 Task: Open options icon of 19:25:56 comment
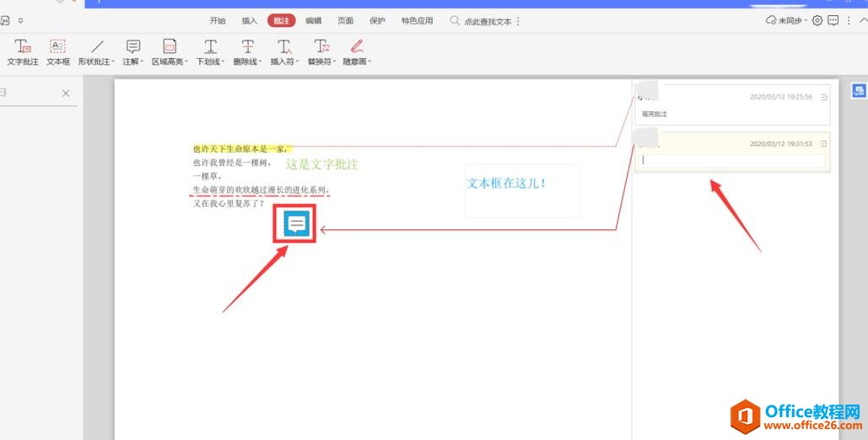(x=823, y=97)
